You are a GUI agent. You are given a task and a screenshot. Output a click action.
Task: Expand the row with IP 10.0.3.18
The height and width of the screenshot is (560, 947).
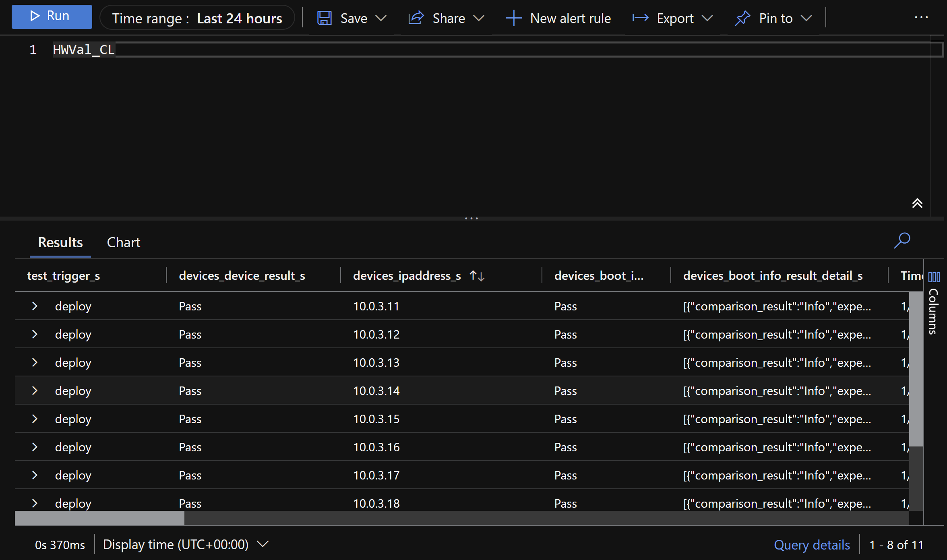35,503
